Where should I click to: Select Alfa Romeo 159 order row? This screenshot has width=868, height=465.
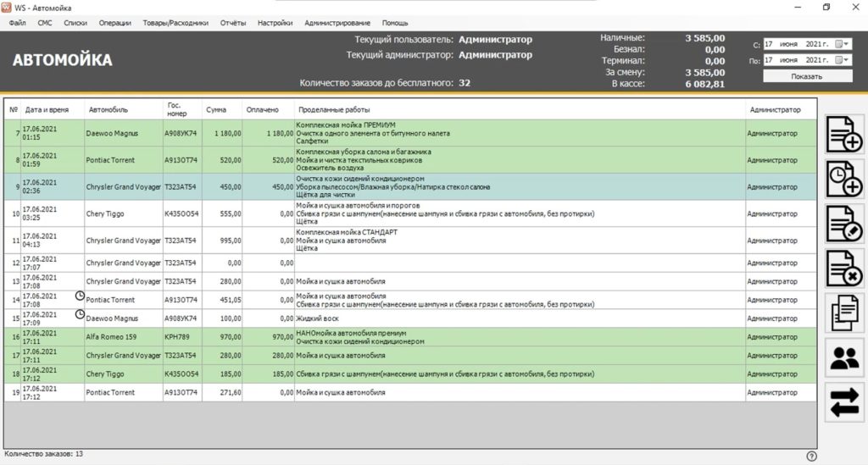click(x=410, y=337)
